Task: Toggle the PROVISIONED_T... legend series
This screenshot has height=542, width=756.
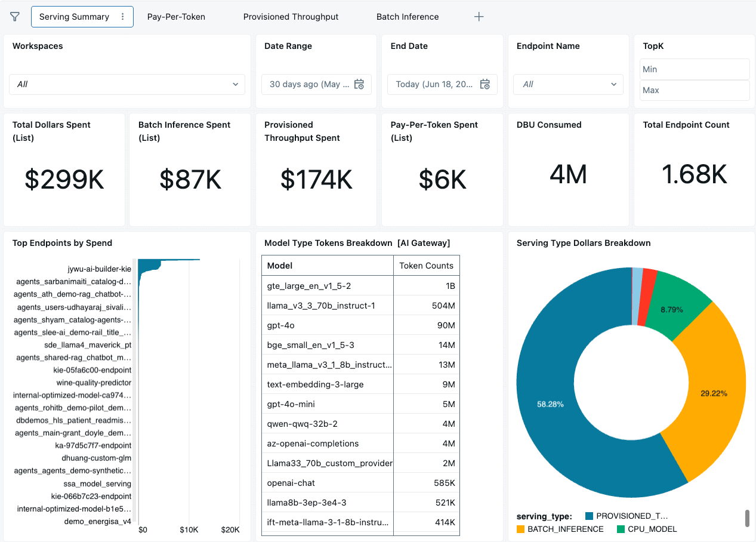Action: coord(627,516)
